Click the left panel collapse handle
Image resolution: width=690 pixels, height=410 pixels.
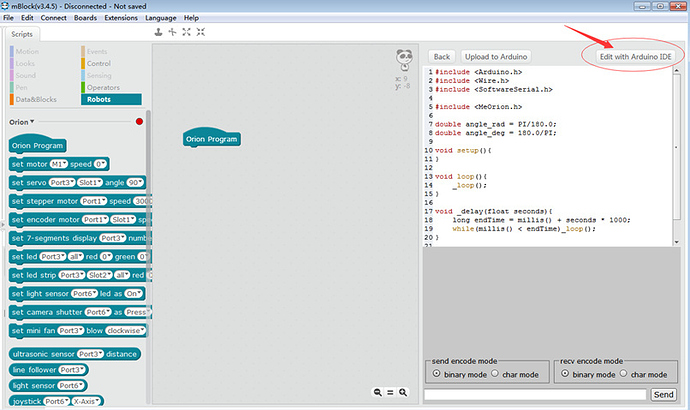click(2, 224)
